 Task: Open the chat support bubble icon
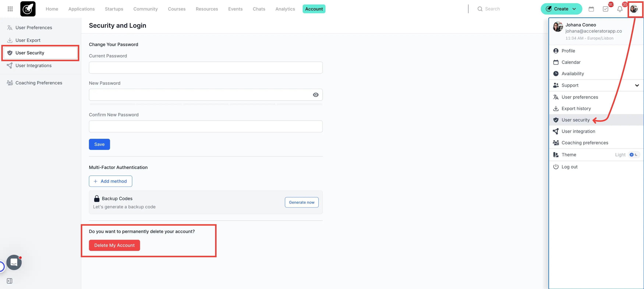pos(14,262)
